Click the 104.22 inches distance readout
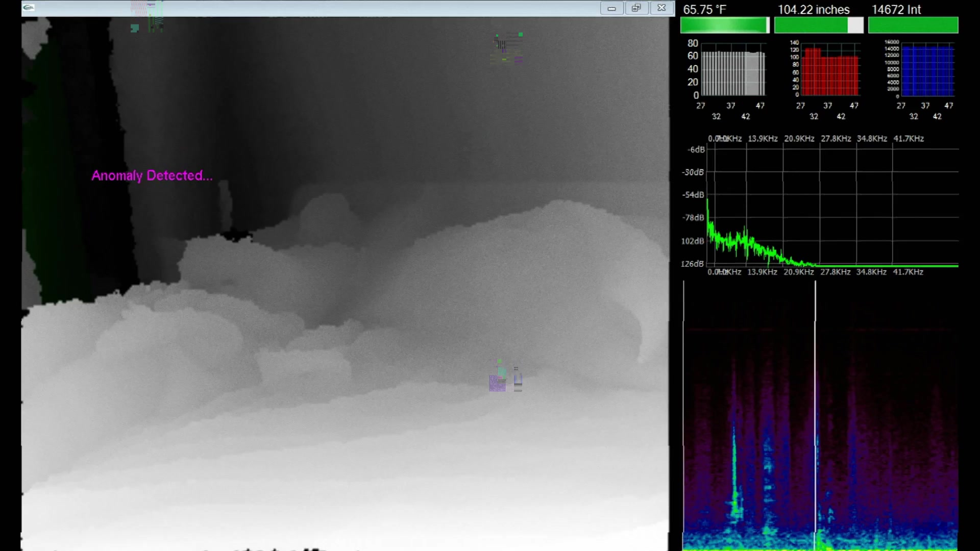980x551 pixels. coord(813,10)
